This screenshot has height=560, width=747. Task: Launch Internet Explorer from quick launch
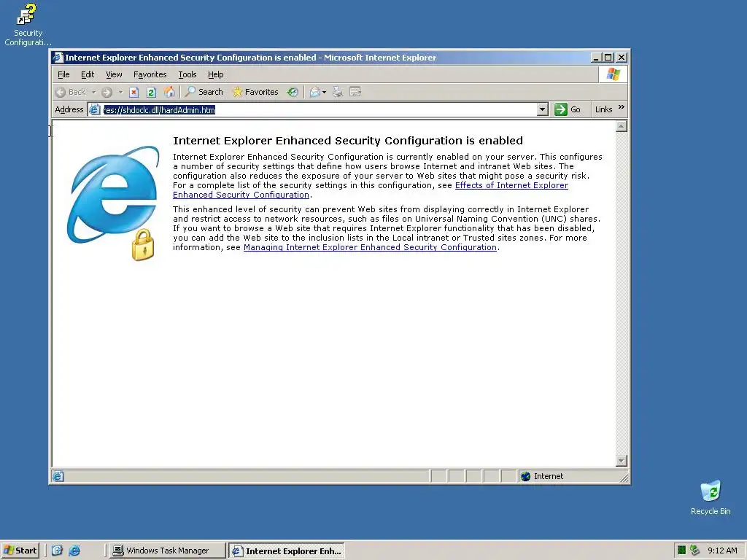75,551
